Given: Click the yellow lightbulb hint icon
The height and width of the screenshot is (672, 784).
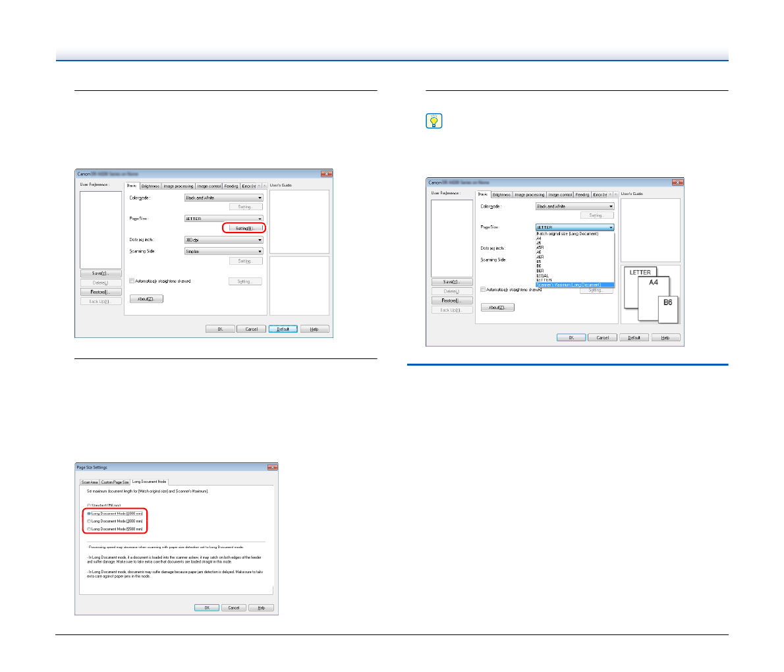Looking at the screenshot, I should click(x=434, y=121).
